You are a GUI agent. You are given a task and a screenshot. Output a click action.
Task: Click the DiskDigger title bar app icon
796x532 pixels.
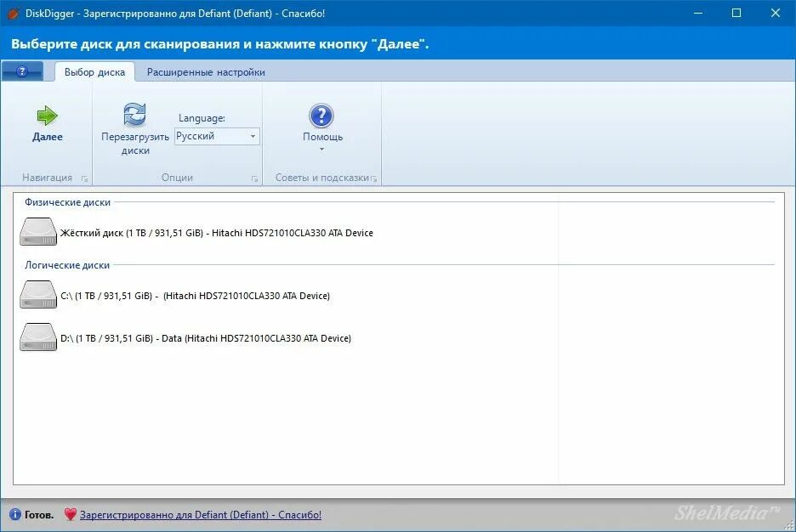coord(14,14)
